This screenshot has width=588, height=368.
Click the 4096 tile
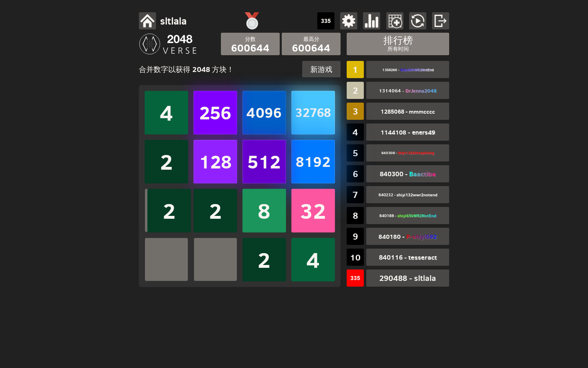point(264,112)
